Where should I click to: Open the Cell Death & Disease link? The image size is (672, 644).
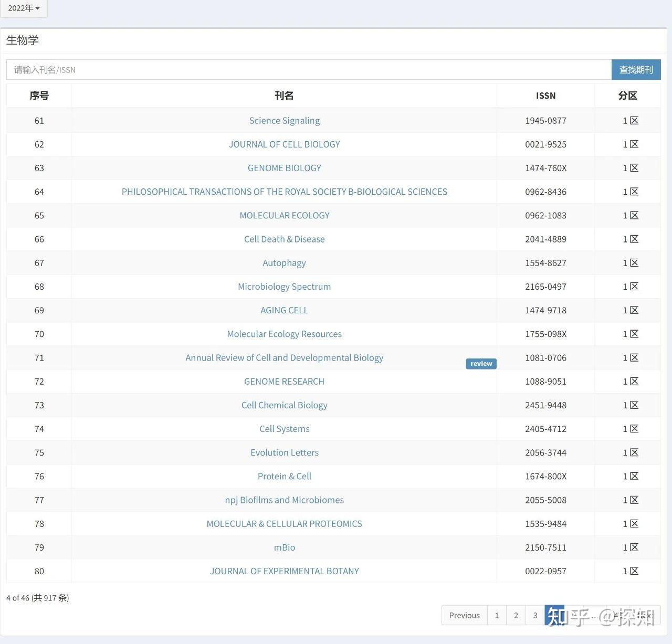pos(285,239)
